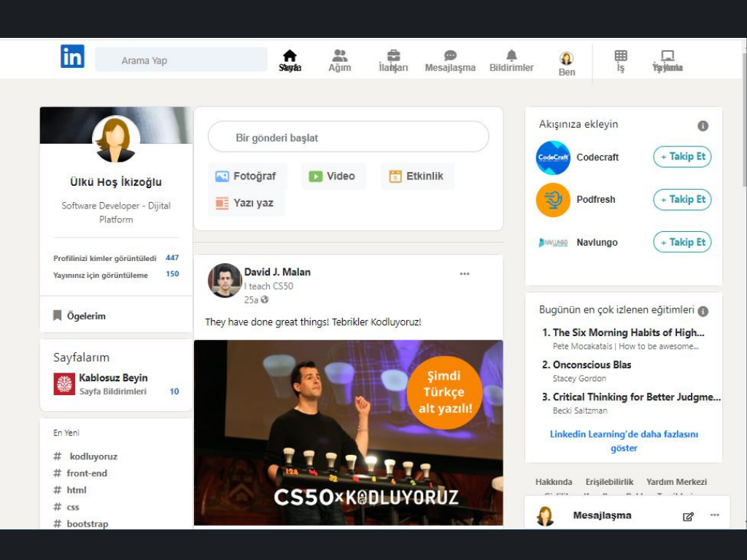Image resolution: width=747 pixels, height=560 pixels.
Task: Open the Ülkü Hoş İkizoğlu profile name
Action: tap(116, 182)
